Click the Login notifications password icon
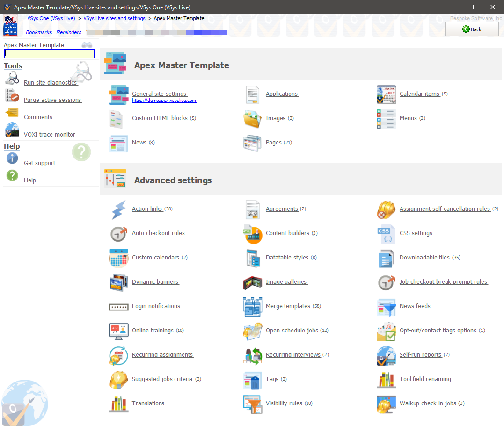This screenshot has height=432, width=504. 118,307
